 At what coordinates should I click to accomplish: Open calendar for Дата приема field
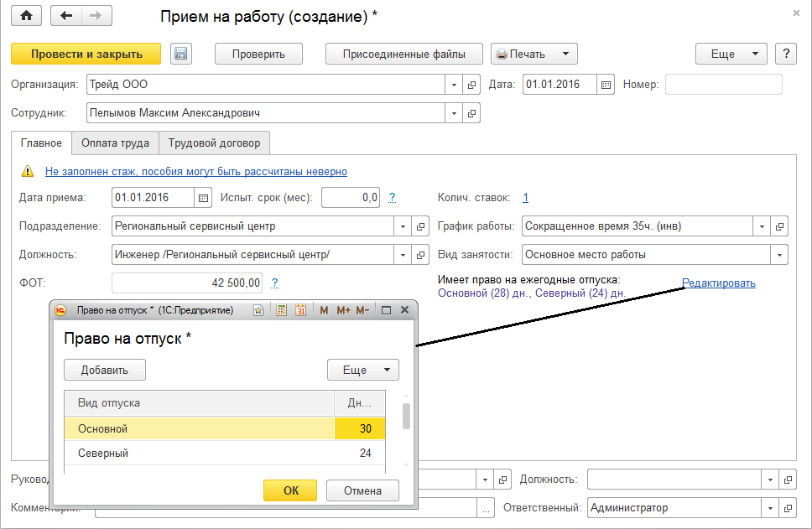(203, 198)
